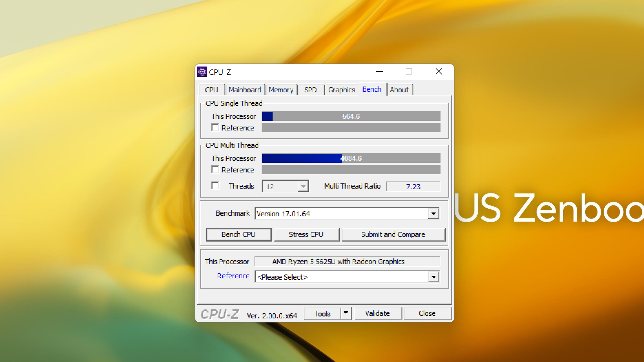This screenshot has height=362, width=644.
Task: Click the Stress CPU button
Action: (x=306, y=234)
